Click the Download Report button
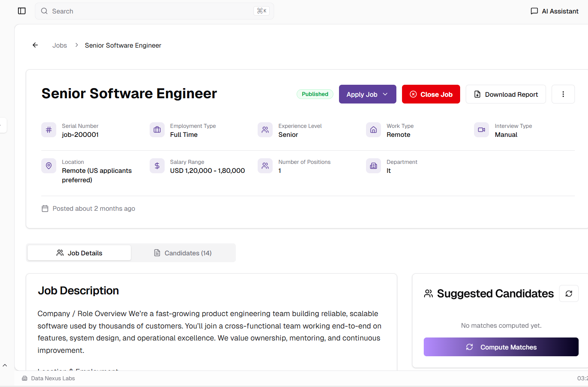The image size is (588, 387). pyautogui.click(x=505, y=94)
